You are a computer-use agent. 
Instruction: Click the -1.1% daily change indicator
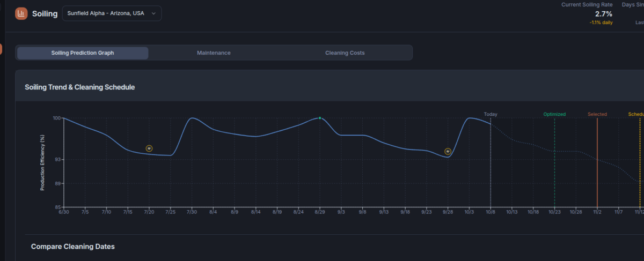point(600,23)
